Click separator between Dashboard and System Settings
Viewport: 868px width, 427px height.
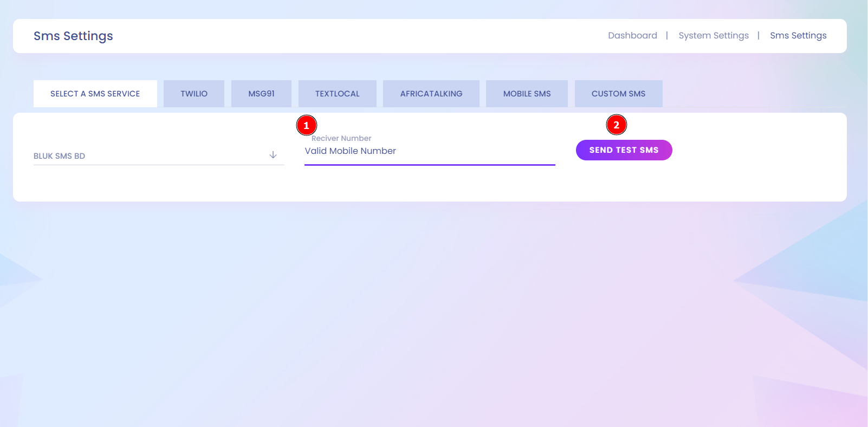667,36
